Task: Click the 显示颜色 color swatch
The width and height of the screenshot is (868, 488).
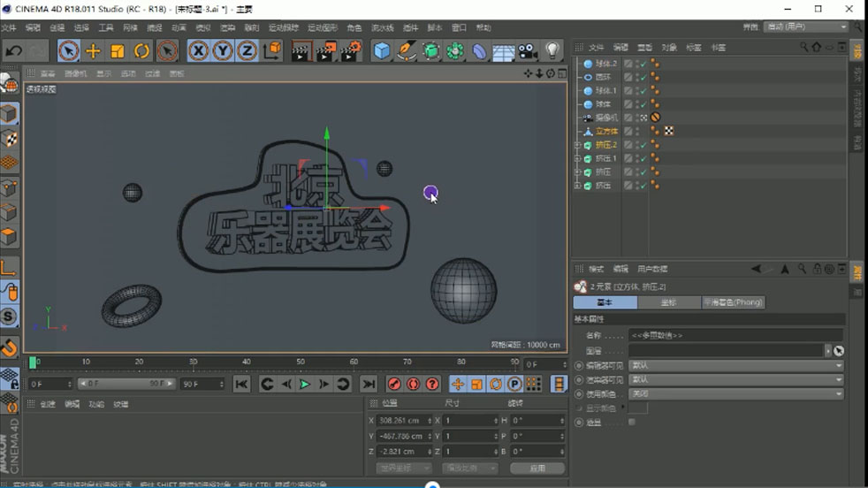Action: [x=637, y=408]
